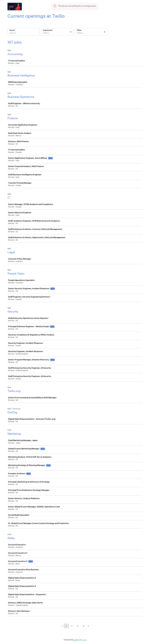Image resolution: width=150 pixels, height=644 pixels.
Task: View Security Compliance & Regulatory Affairs Analyst
Action: pos(75,336)
